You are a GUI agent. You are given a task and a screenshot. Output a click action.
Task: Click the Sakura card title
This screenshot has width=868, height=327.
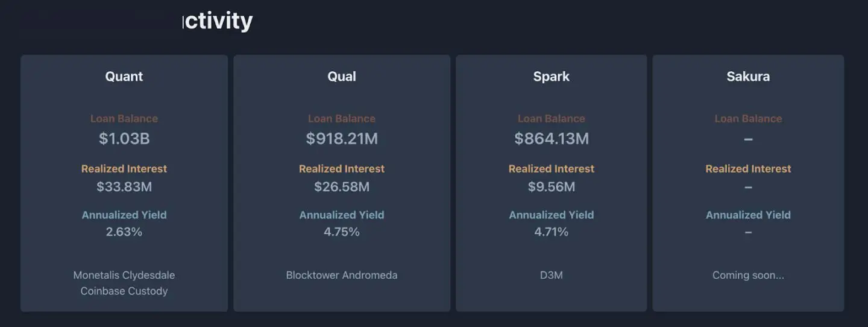pyautogui.click(x=748, y=77)
